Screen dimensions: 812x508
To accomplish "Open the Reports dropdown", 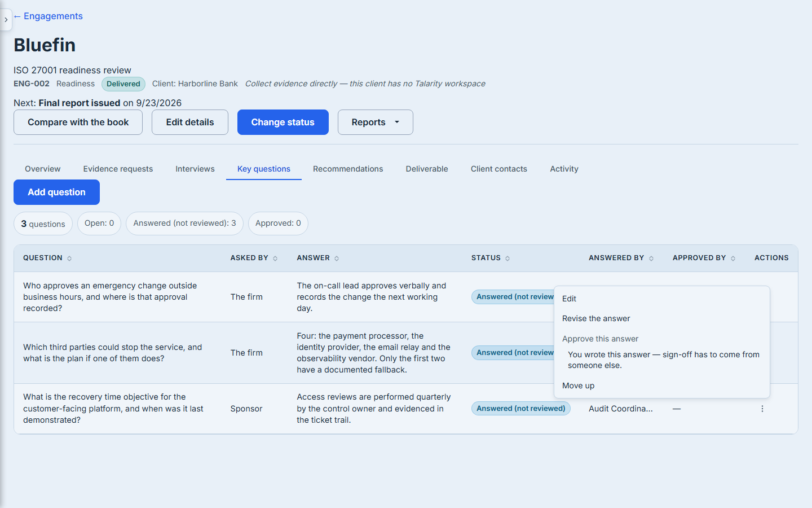I will tap(376, 122).
